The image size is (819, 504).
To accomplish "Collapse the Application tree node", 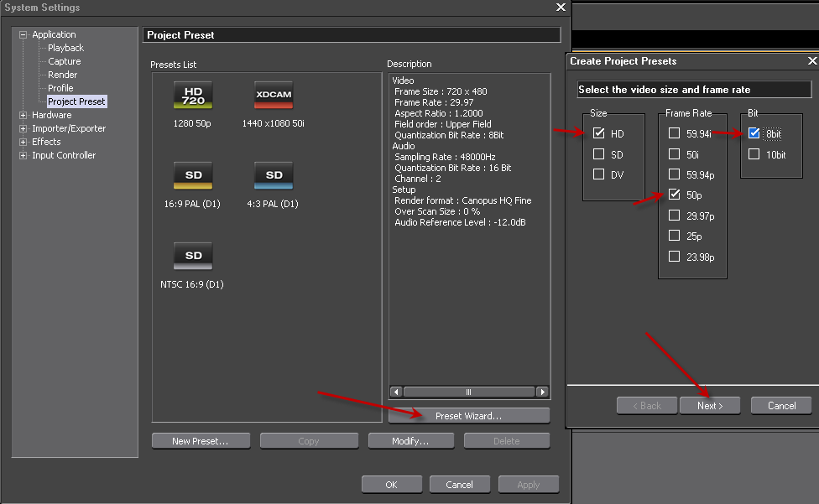I will pos(23,34).
